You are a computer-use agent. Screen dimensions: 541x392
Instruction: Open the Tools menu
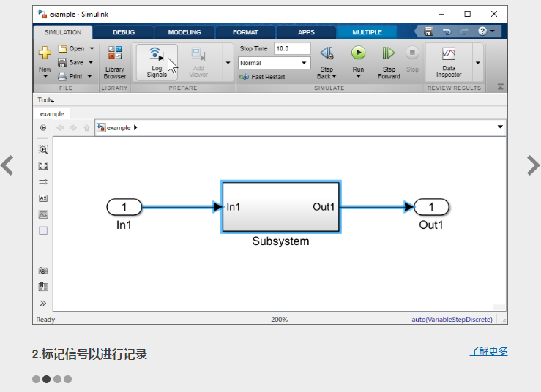coord(45,100)
